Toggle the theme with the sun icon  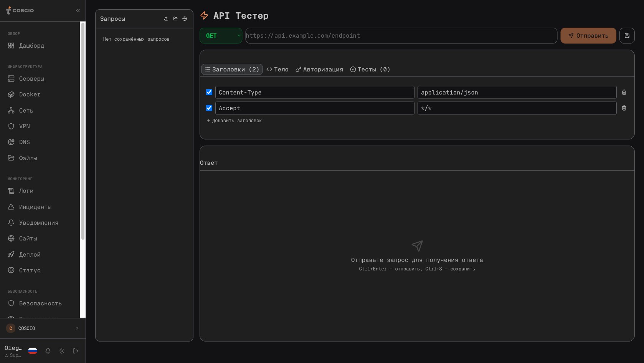(x=62, y=351)
